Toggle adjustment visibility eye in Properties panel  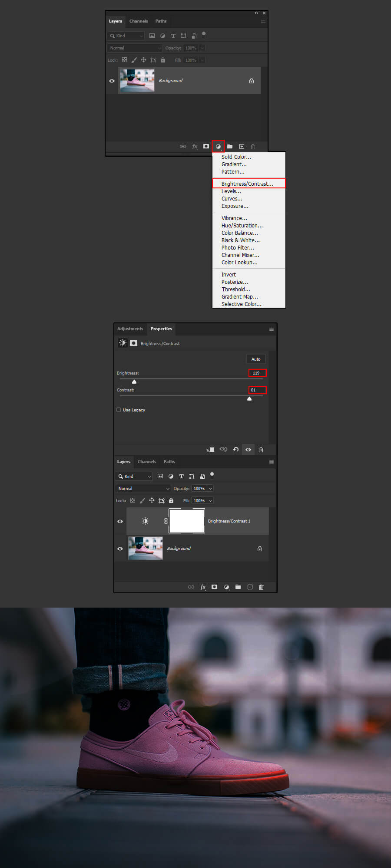pos(248,450)
